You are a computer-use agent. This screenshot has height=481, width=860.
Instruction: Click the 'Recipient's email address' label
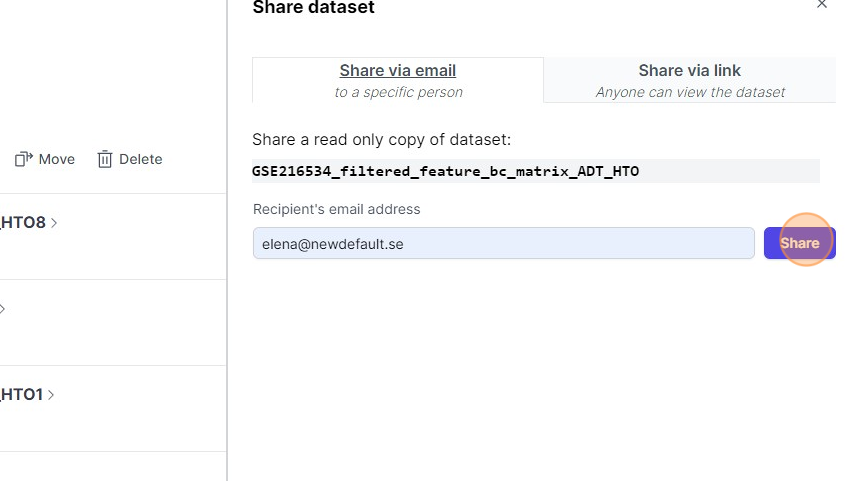(336, 209)
